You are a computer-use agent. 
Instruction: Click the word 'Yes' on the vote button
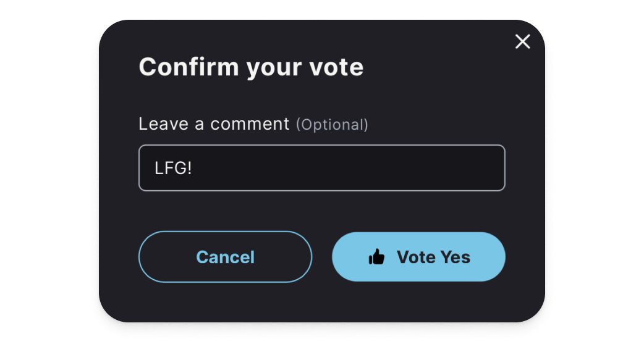click(454, 257)
